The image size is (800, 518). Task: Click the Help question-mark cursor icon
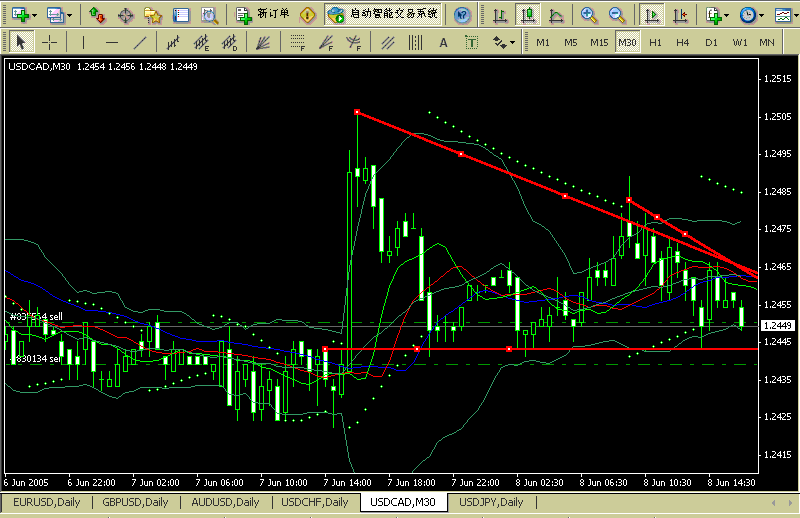462,15
